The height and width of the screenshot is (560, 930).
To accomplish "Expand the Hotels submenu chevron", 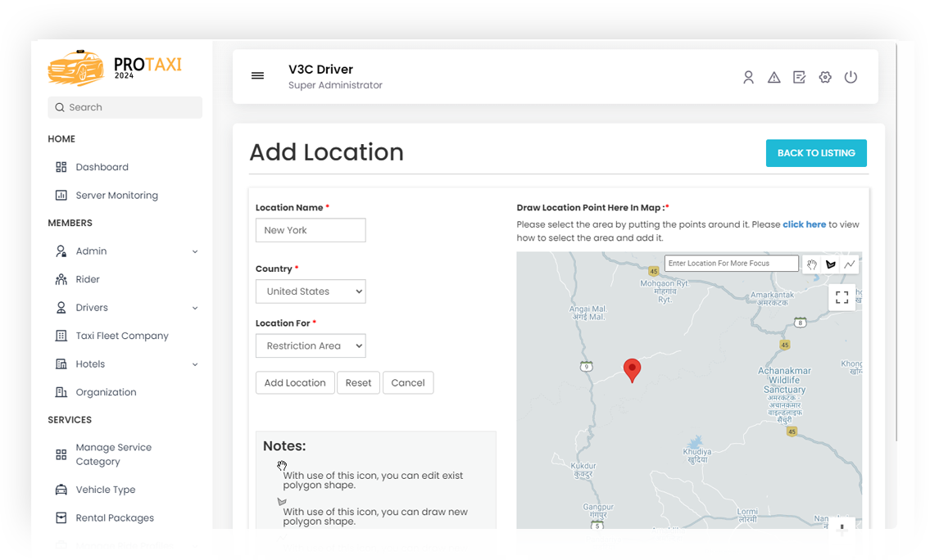I will point(195,364).
